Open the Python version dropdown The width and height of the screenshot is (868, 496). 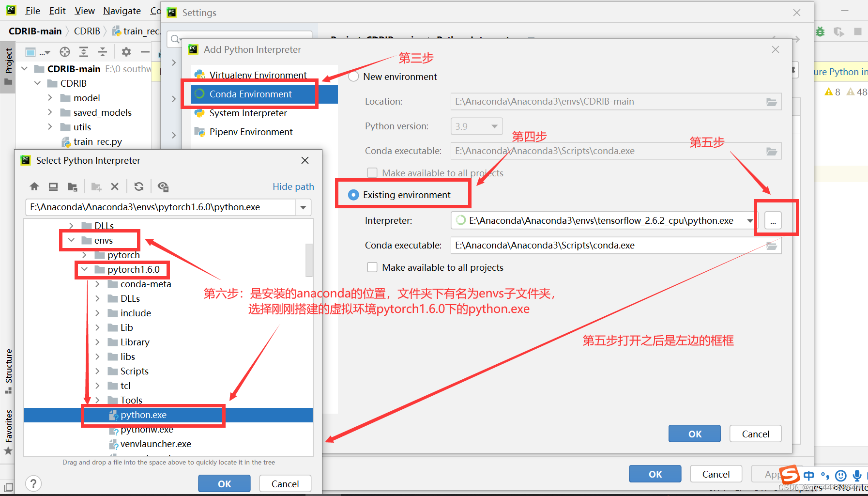495,126
